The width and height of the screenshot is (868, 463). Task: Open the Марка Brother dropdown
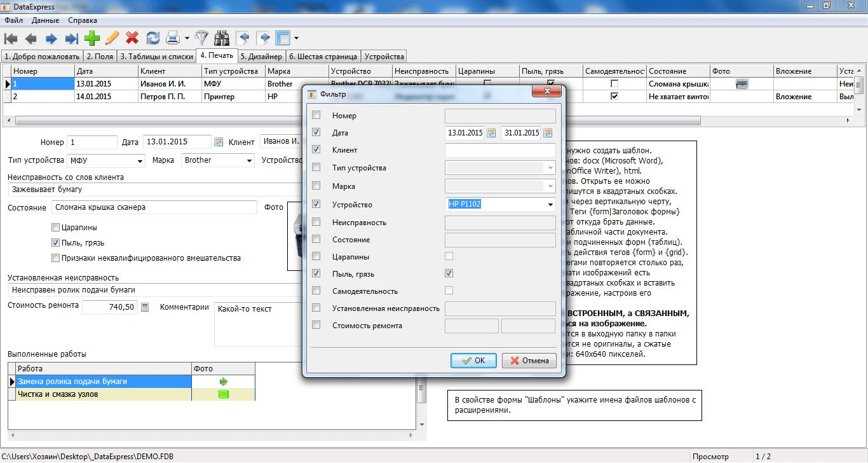click(249, 160)
